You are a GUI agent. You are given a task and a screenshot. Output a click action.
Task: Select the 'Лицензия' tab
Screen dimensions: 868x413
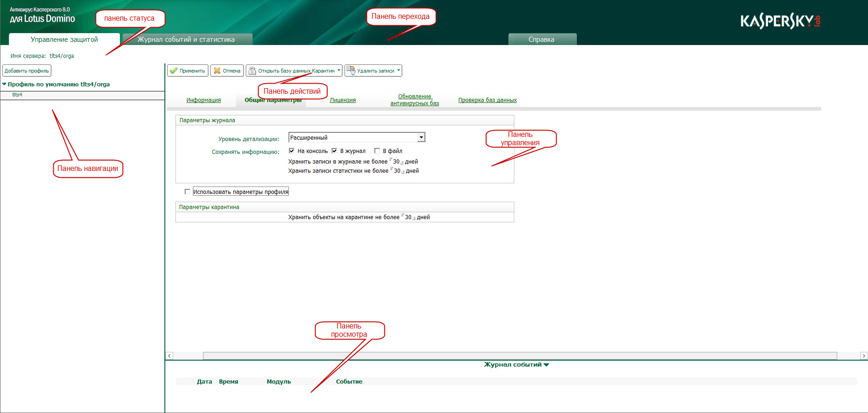click(343, 100)
